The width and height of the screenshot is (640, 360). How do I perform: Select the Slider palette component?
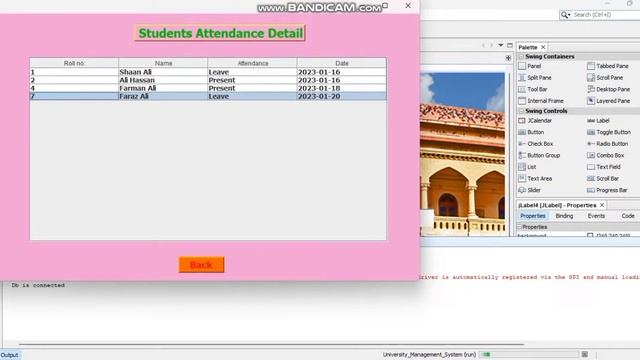[x=529, y=190]
